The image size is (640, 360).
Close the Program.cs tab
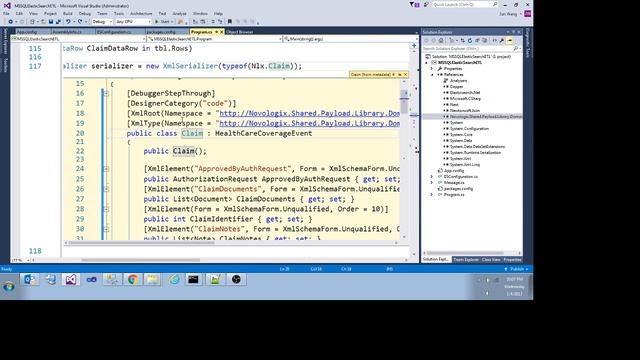[222, 32]
